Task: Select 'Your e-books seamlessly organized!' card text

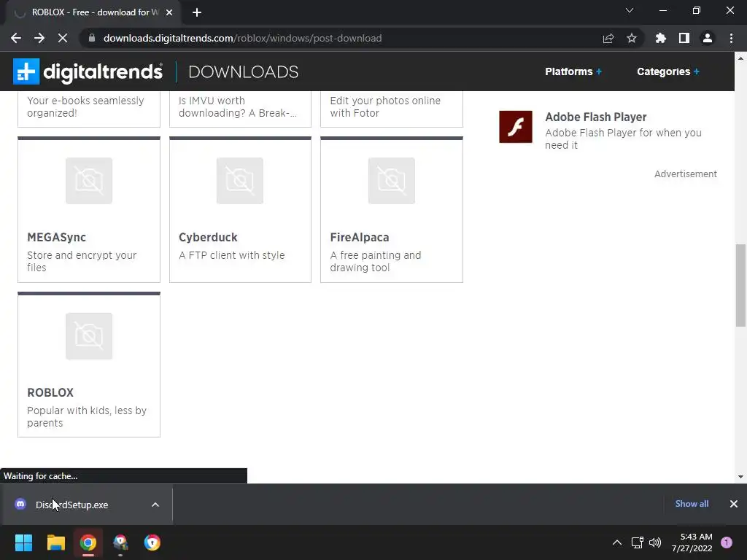Action: (85, 106)
